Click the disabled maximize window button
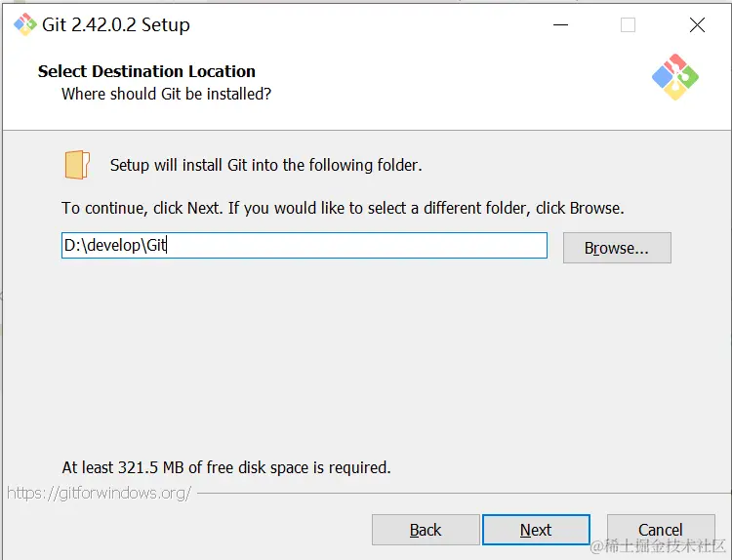Image resolution: width=732 pixels, height=560 pixels. [x=628, y=25]
